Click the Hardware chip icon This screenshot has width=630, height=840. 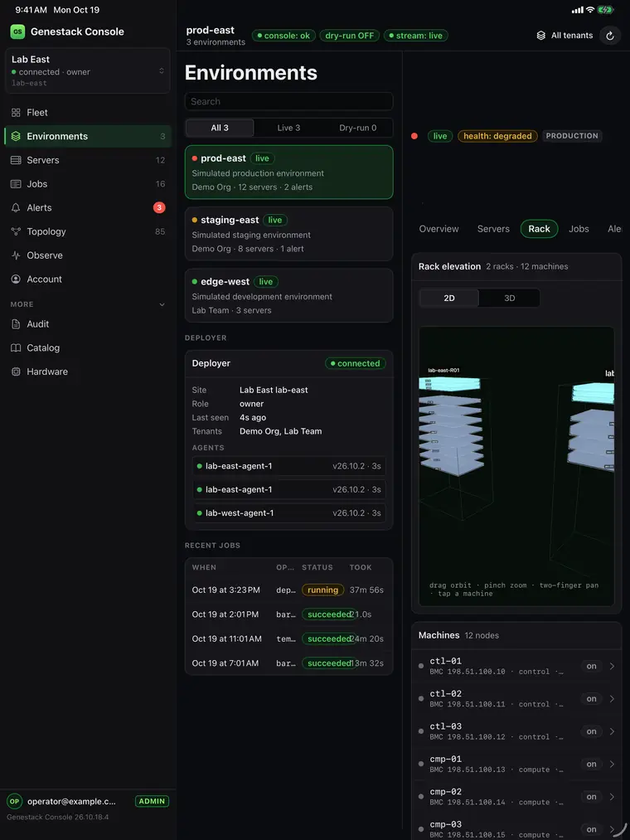pyautogui.click(x=16, y=371)
